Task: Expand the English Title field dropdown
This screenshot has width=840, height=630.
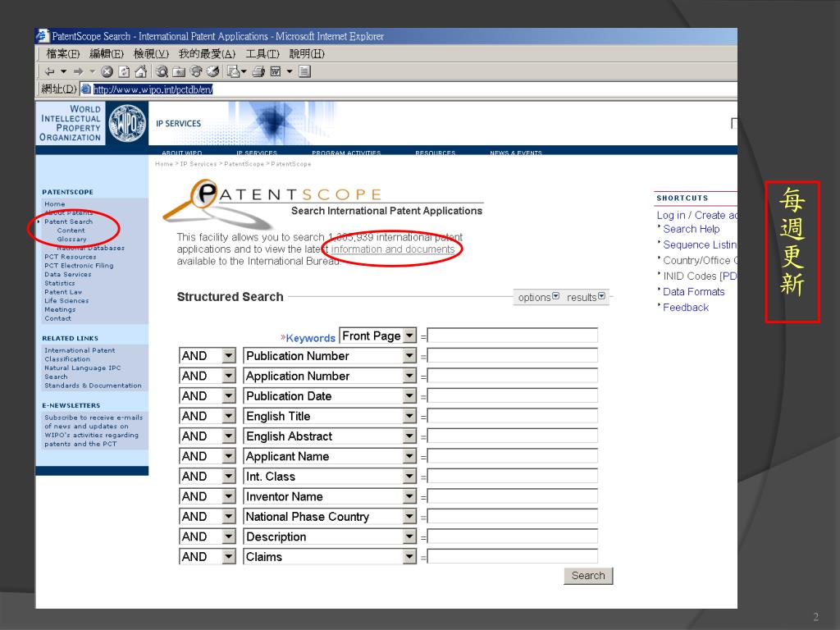Action: point(409,416)
